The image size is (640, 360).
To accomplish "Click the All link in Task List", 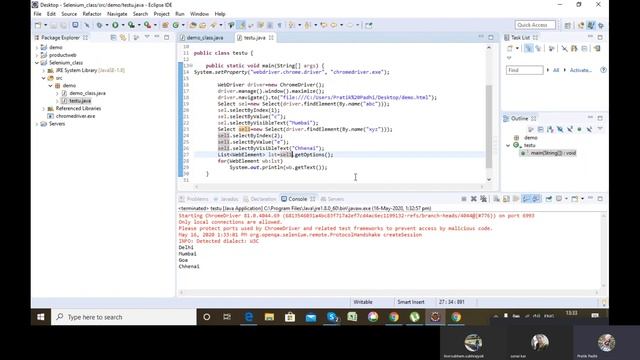I will (x=556, y=70).
